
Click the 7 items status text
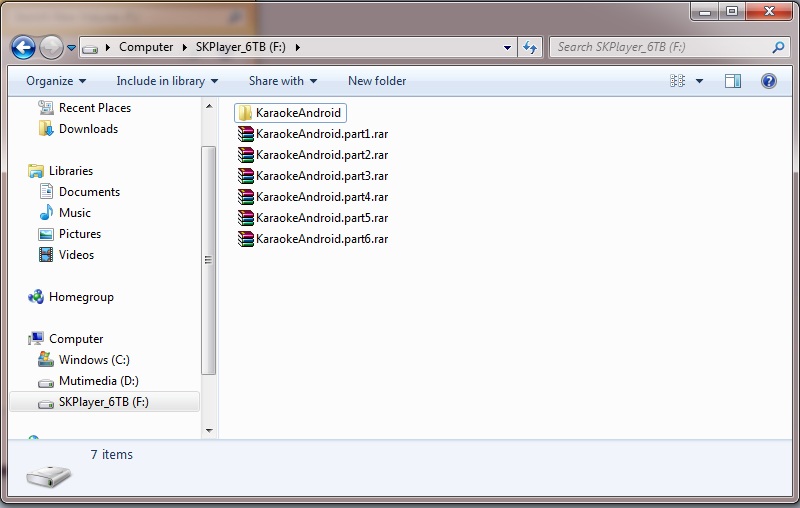point(112,454)
